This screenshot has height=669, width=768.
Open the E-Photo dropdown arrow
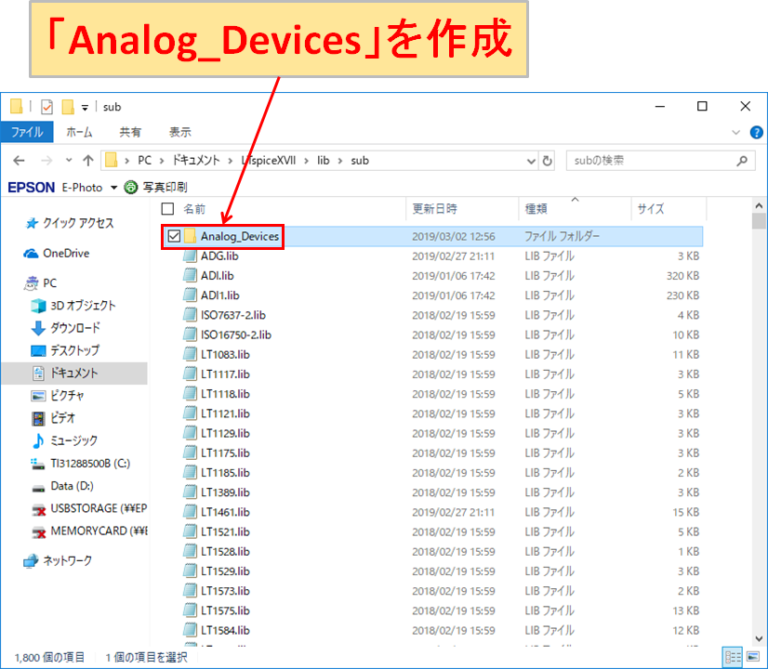pyautogui.click(x=114, y=187)
